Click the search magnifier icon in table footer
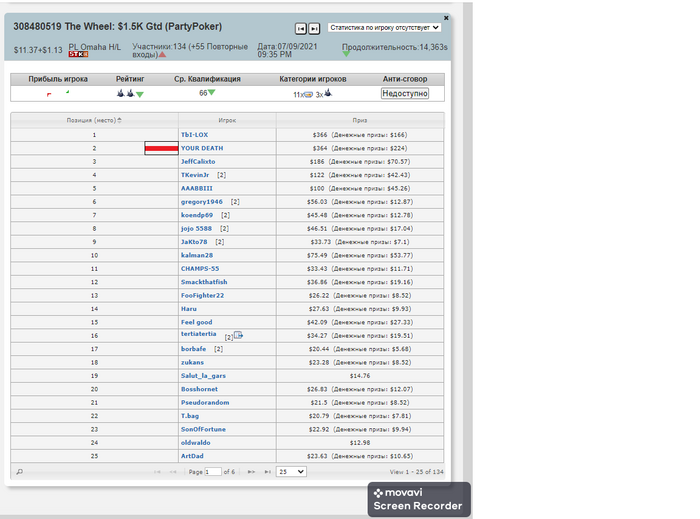The width and height of the screenshot is (700, 519). click(x=20, y=472)
